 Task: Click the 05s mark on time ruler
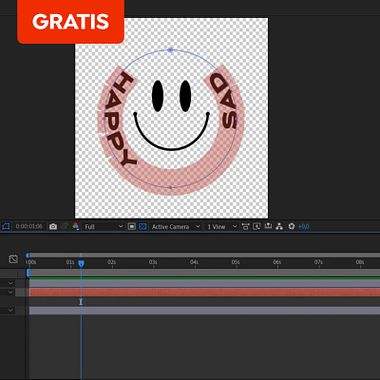point(236,262)
